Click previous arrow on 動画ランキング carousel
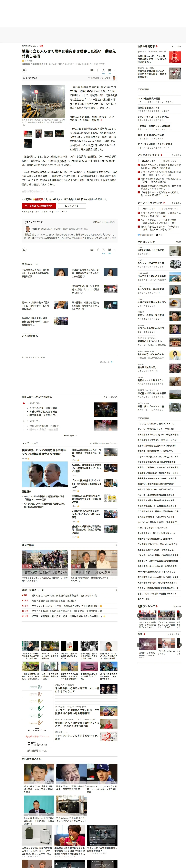Screen dimensions: 186x868 click(x=139, y=615)
